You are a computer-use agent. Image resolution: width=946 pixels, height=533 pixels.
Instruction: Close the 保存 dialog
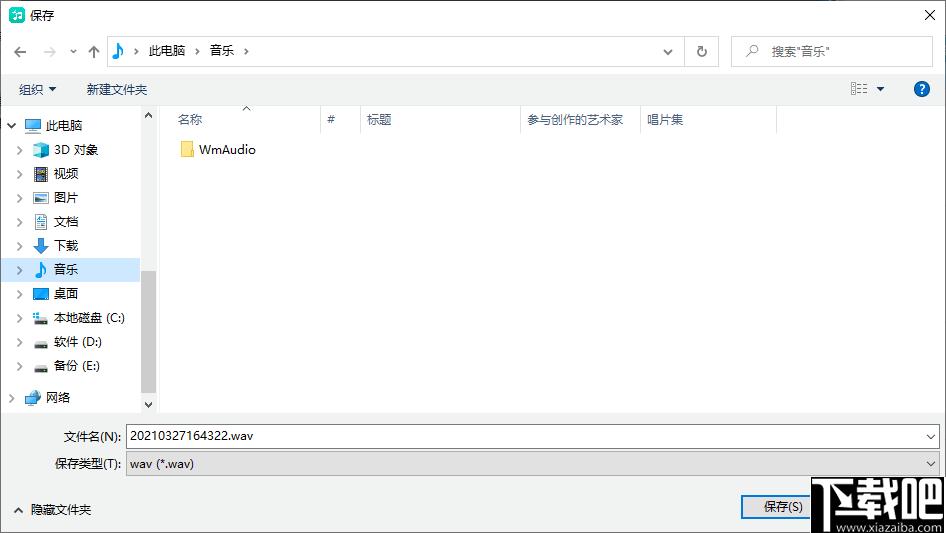point(930,15)
